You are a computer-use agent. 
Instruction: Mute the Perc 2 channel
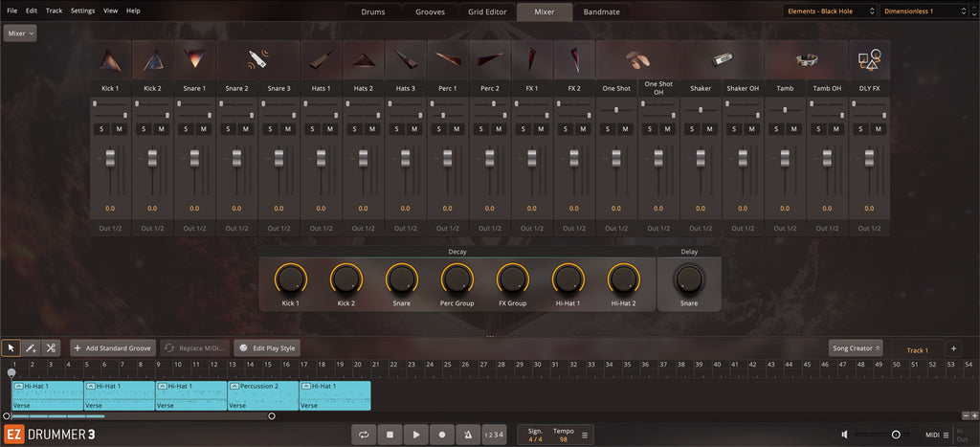click(x=499, y=129)
